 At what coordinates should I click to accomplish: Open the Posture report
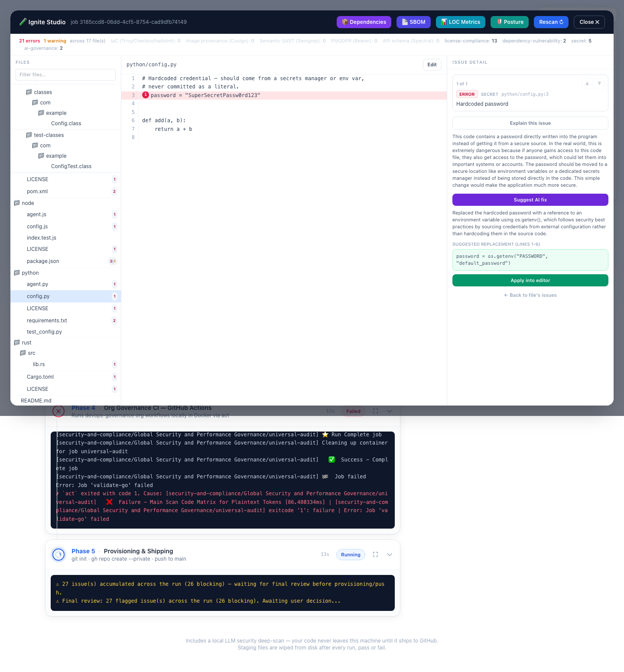[x=510, y=22]
